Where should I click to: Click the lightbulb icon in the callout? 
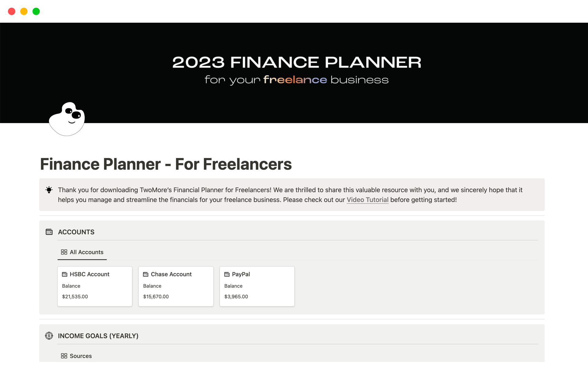[49, 190]
